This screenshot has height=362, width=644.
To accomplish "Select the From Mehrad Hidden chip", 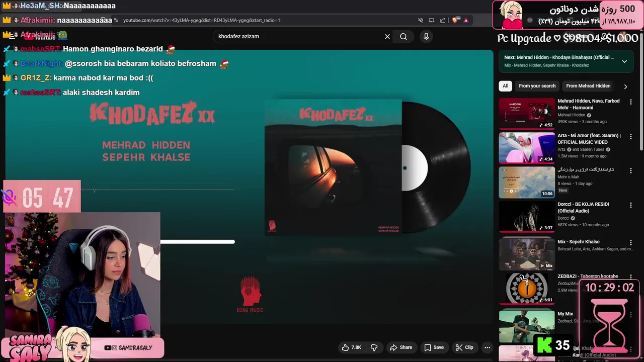I will pos(588,86).
